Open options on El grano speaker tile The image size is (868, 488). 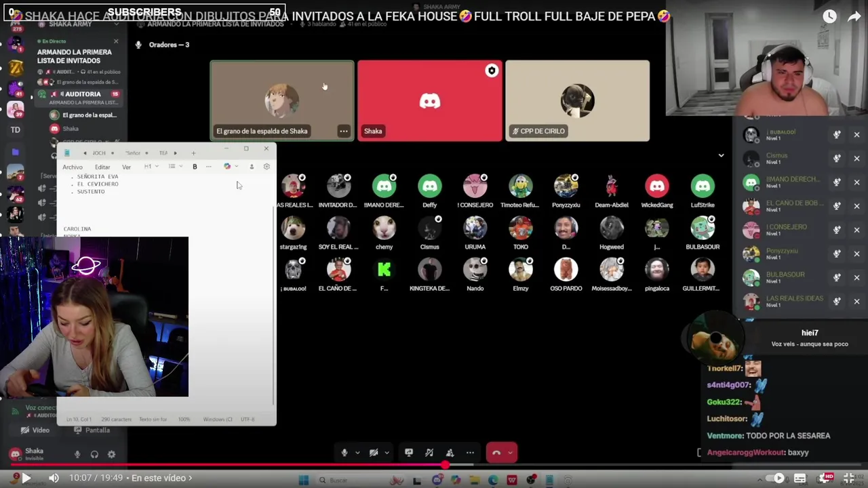pyautogui.click(x=344, y=131)
